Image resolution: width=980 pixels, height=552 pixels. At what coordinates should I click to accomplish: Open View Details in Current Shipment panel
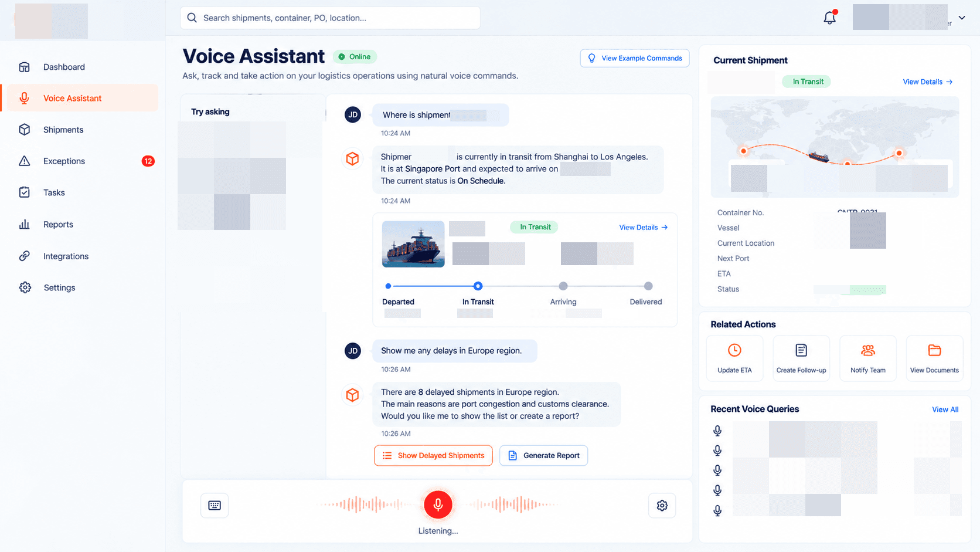tap(928, 82)
